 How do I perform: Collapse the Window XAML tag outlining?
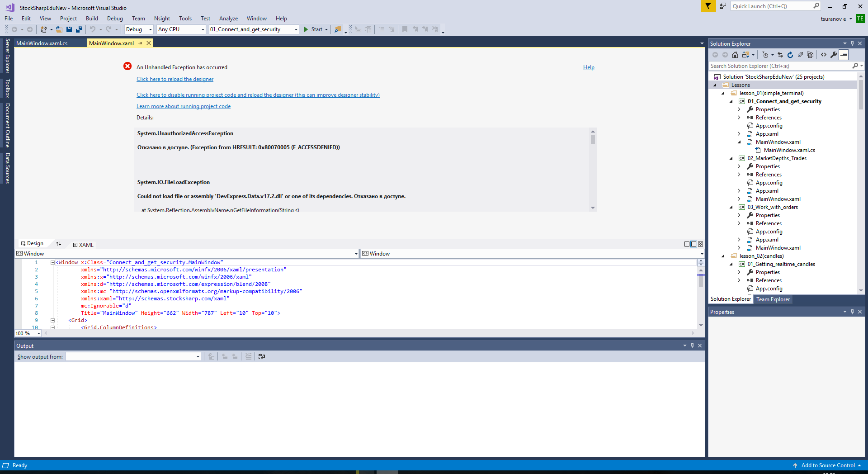click(52, 262)
